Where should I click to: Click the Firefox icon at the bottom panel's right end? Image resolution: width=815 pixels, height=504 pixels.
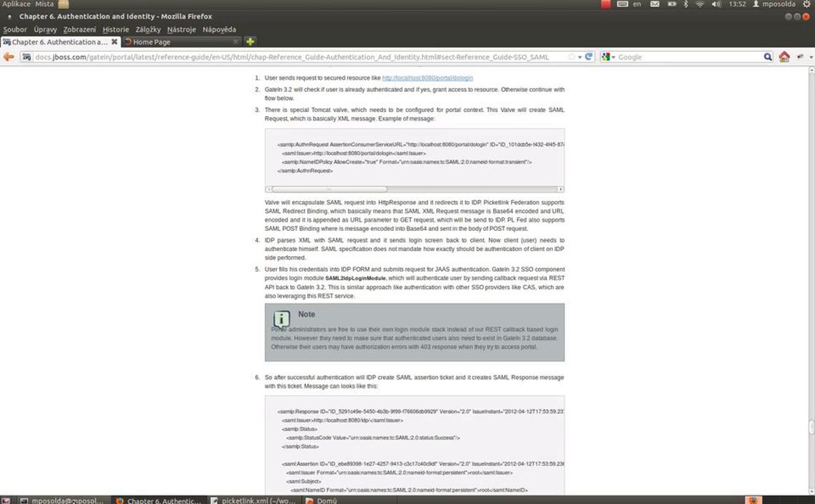[x=753, y=500]
